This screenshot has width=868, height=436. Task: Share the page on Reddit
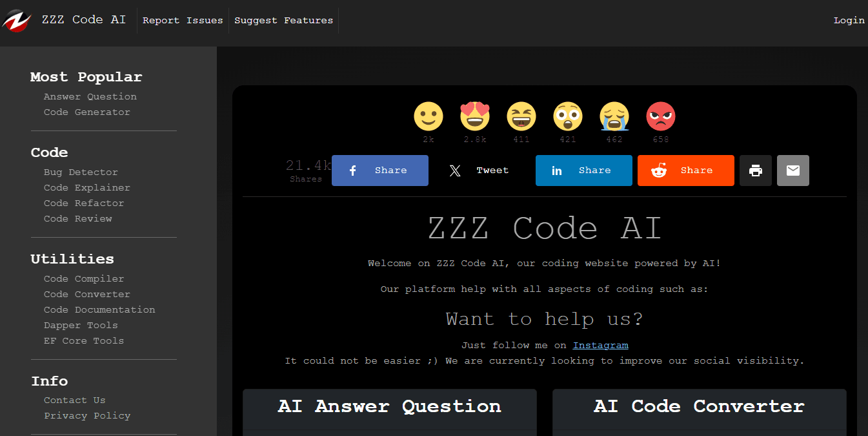tap(685, 170)
